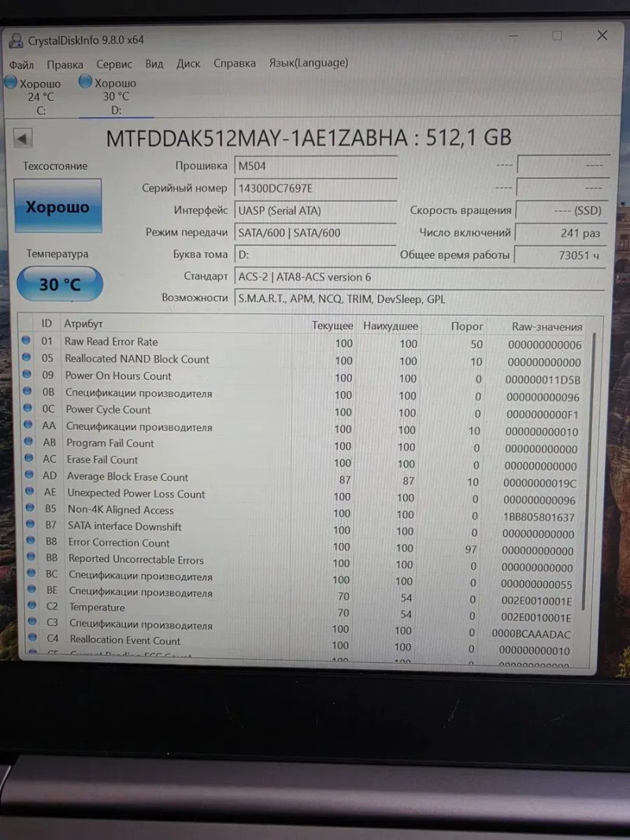This screenshot has height=840, width=630.
Task: Click the status dot for Average Block Erase Count
Action: point(29,475)
